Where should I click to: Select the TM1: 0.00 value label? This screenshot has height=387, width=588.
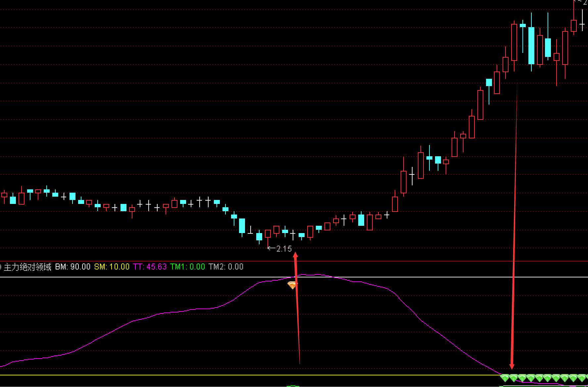coord(188,267)
